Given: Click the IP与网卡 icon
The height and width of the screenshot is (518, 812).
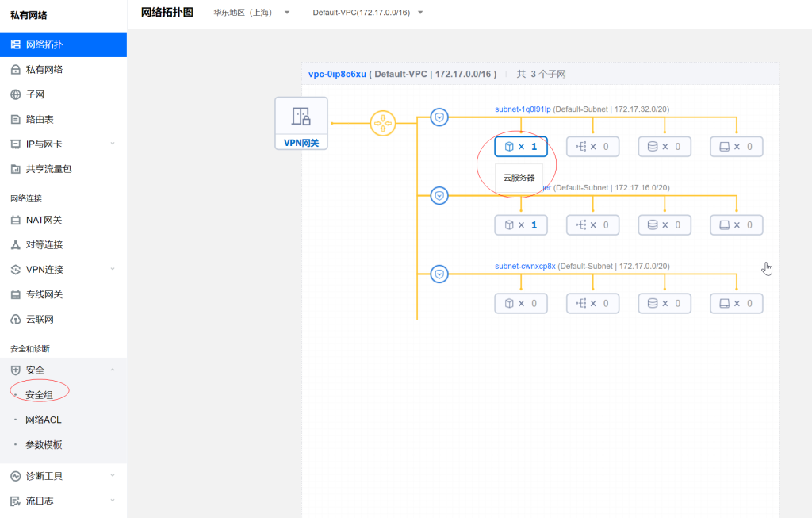Looking at the screenshot, I should click(x=16, y=144).
